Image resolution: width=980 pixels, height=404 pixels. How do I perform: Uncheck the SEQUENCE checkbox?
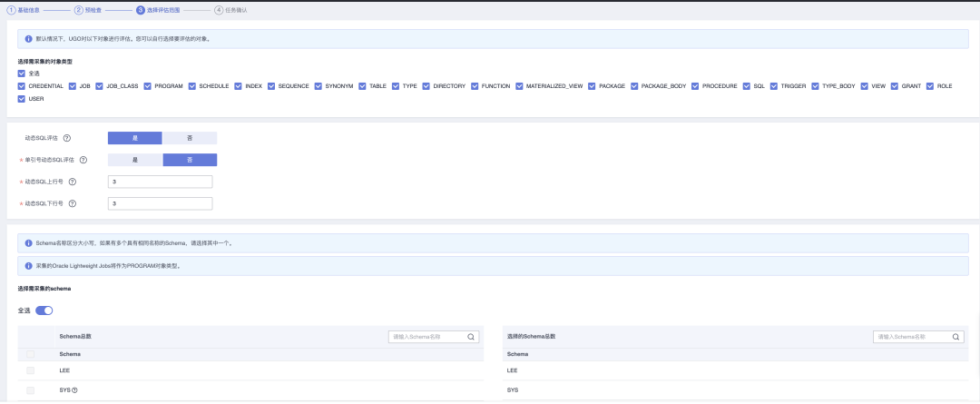click(271, 86)
